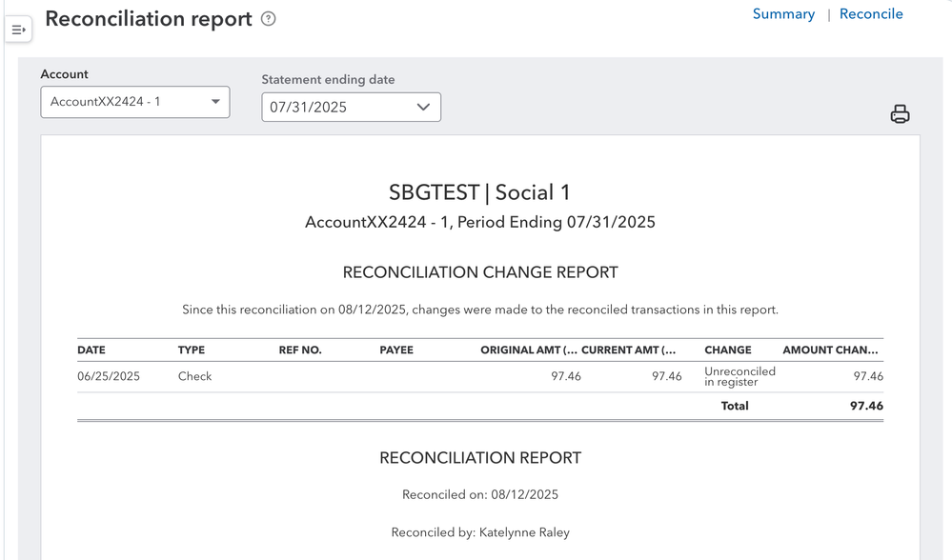
Task: Open the Reconcile link
Action: point(871,14)
